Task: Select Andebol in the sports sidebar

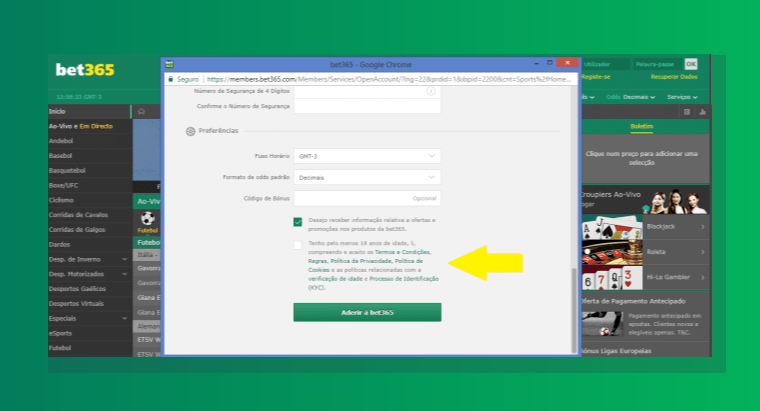Action: click(89, 141)
